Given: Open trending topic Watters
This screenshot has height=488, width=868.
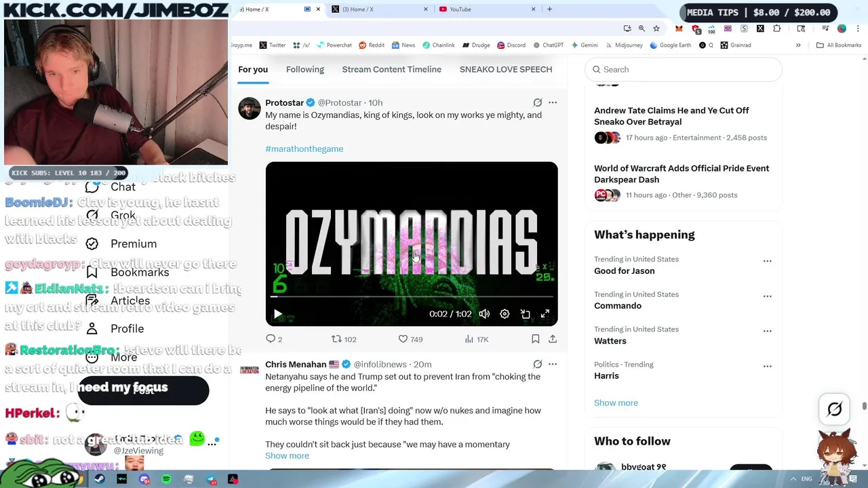Looking at the screenshot, I should 610,341.
